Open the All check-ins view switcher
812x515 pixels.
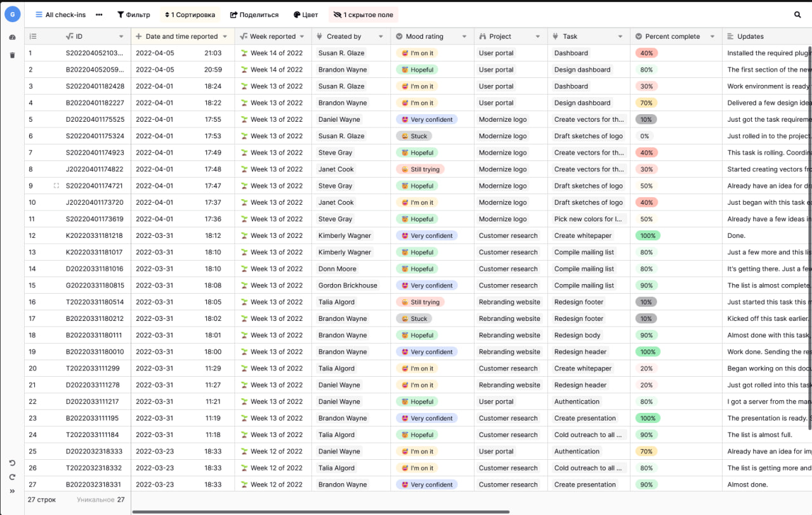(60, 15)
